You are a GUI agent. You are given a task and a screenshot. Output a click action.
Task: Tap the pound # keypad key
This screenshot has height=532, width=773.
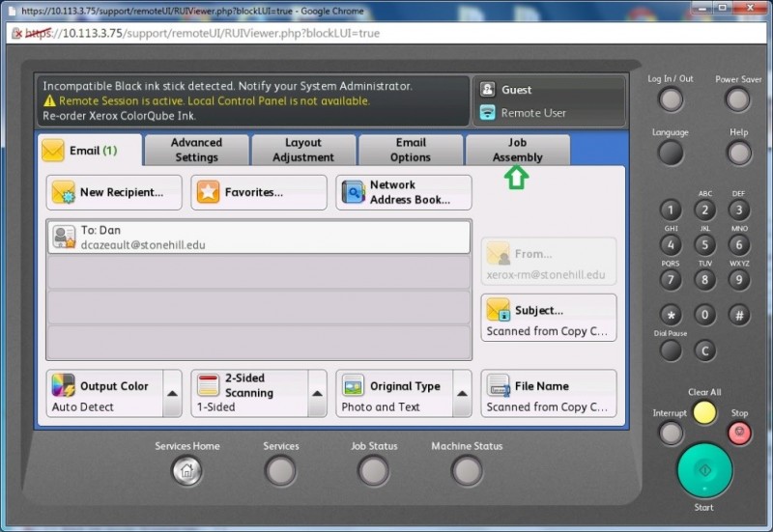pyautogui.click(x=739, y=315)
